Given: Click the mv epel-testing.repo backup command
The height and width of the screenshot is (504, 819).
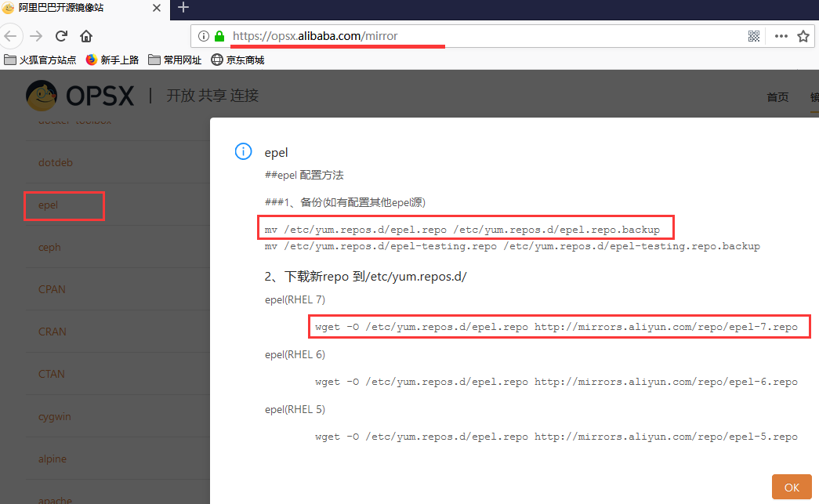Looking at the screenshot, I should (x=513, y=246).
